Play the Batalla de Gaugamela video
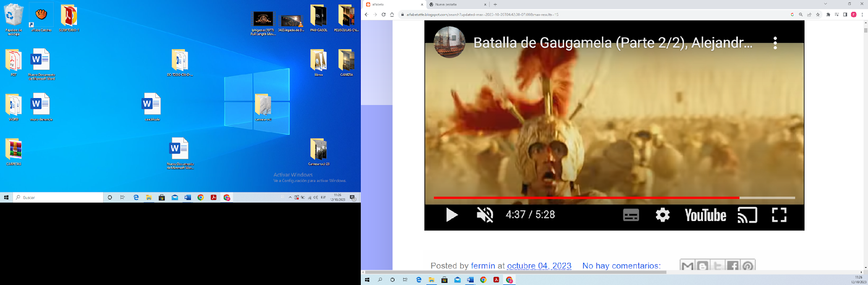868x285 pixels. pos(452,215)
